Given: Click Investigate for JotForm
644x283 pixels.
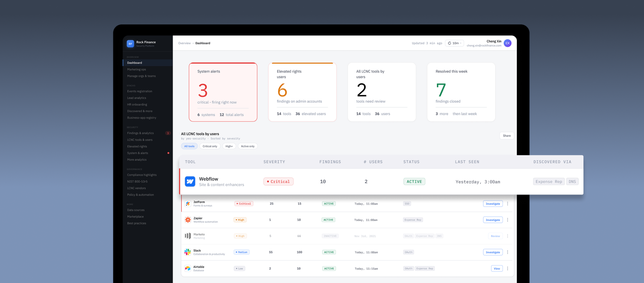Looking at the screenshot, I should 493,204.
